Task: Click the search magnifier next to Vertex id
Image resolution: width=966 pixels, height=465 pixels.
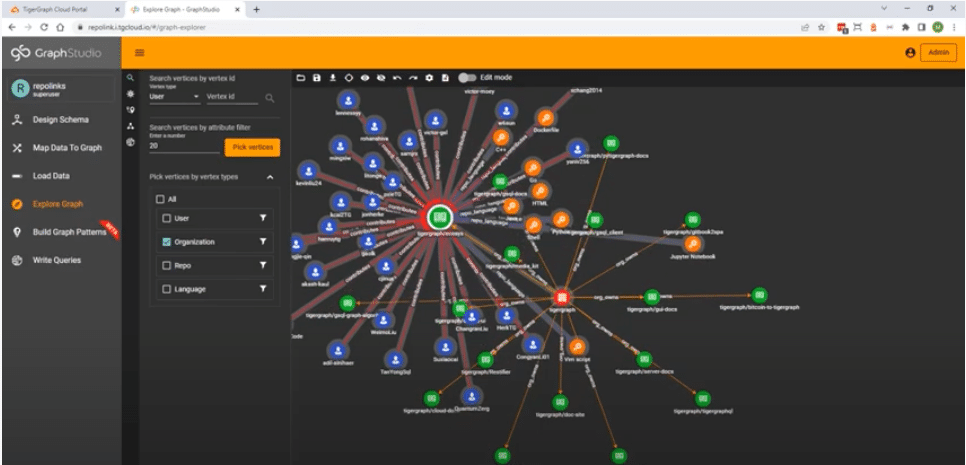Action: 269,98
